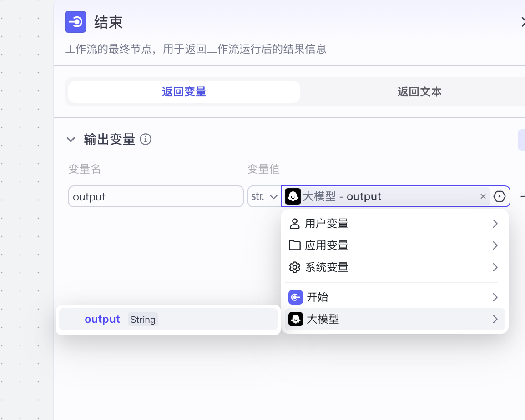Click the hexagon reference icon beside variable value
This screenshot has height=420, width=525.
(x=499, y=196)
